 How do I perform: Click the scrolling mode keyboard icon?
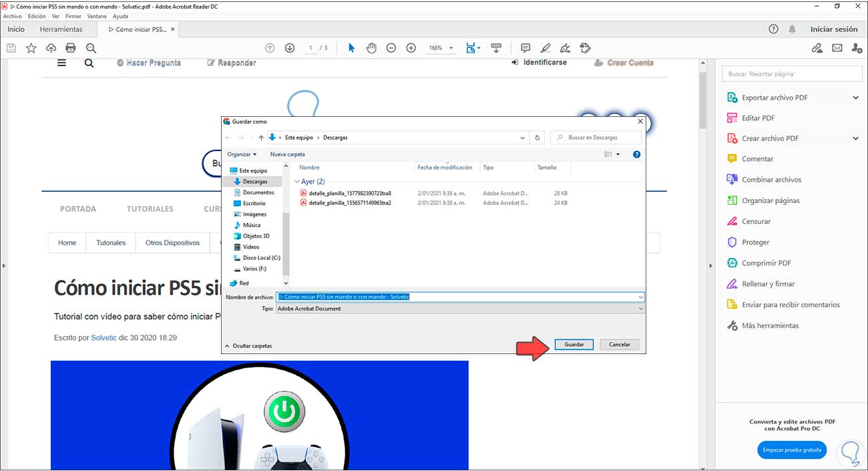(x=496, y=48)
